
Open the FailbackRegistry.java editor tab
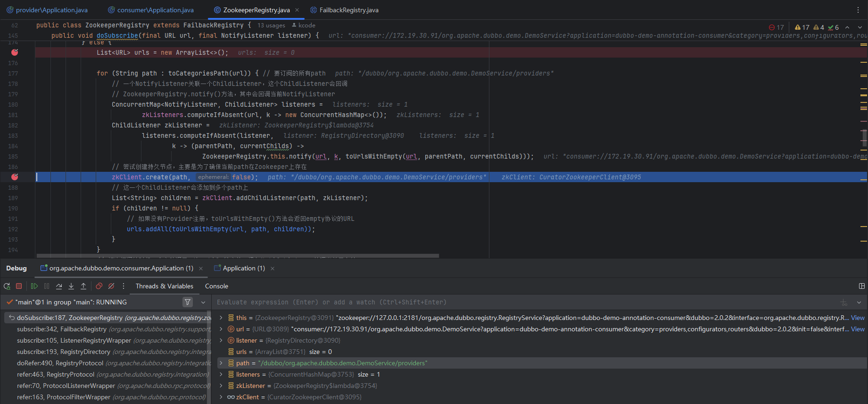click(x=348, y=10)
